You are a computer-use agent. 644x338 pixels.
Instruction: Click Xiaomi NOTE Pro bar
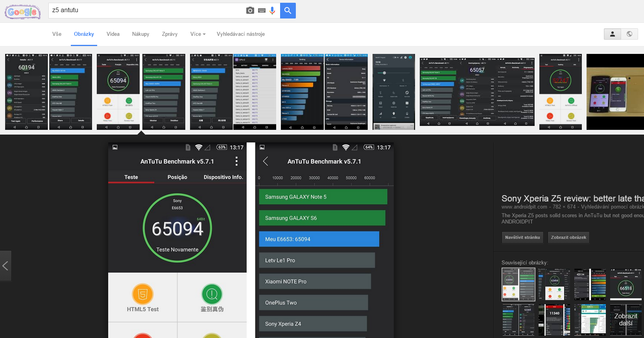[x=315, y=282]
